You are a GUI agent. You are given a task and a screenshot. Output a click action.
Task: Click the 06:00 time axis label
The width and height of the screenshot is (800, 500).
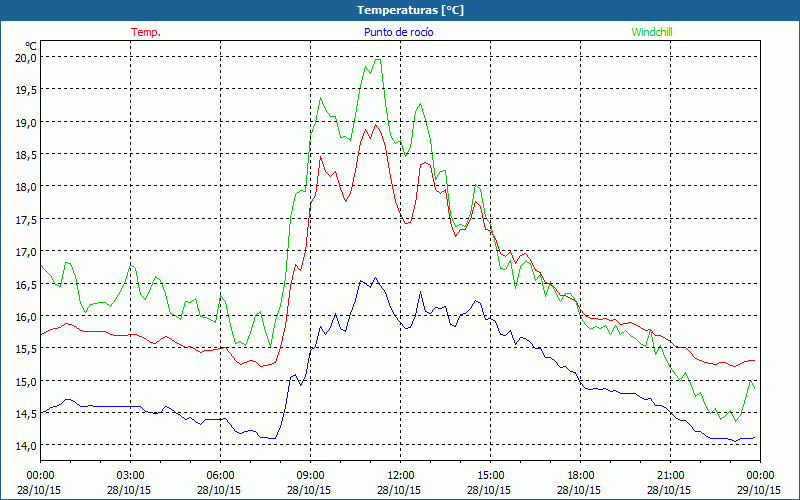tap(220, 476)
